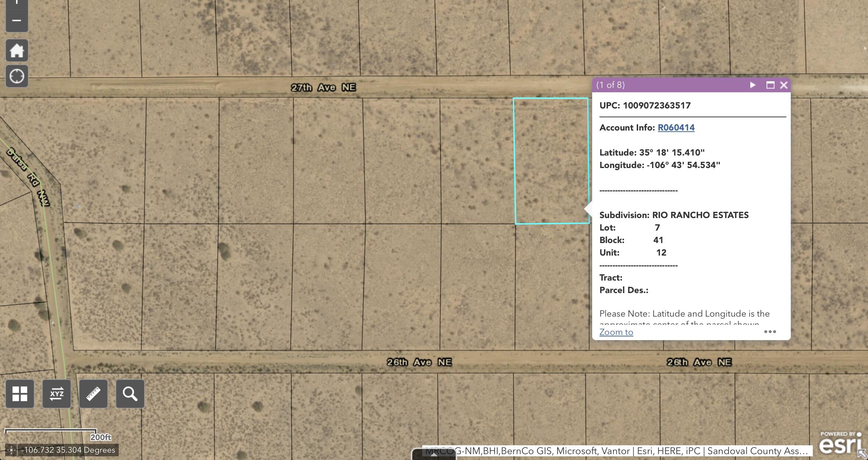Open account link R060414
The height and width of the screenshot is (460, 868).
coord(676,128)
